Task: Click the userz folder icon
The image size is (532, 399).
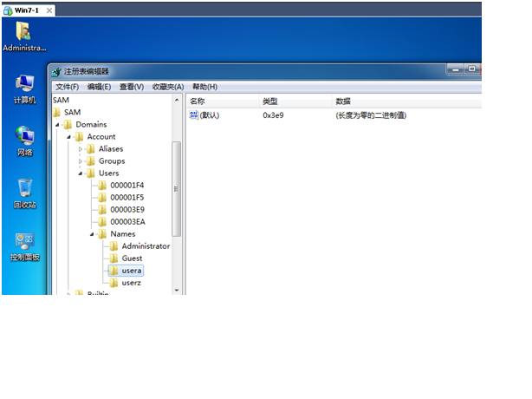Action: point(114,284)
